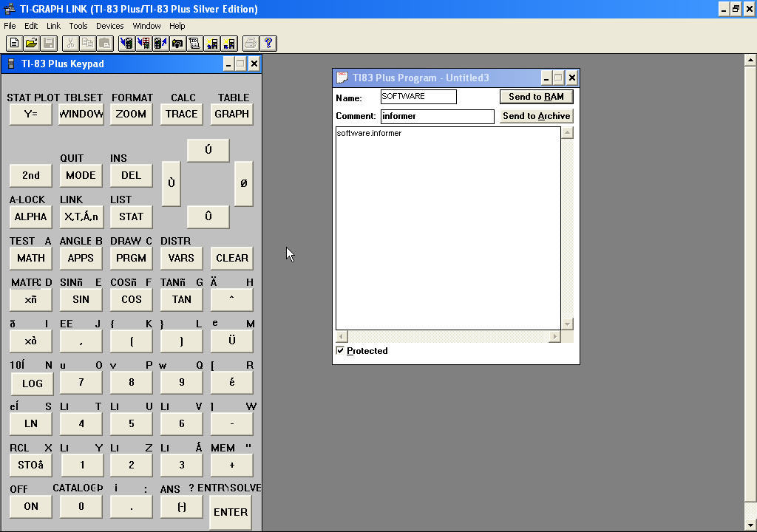The image size is (757, 532).
Task: Open the Help menu
Action: (177, 26)
